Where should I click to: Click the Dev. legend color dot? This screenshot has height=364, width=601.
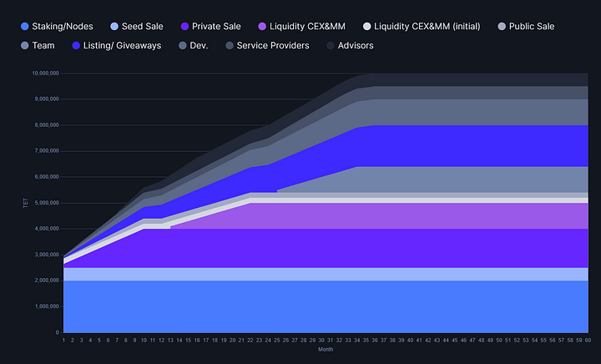coord(183,46)
